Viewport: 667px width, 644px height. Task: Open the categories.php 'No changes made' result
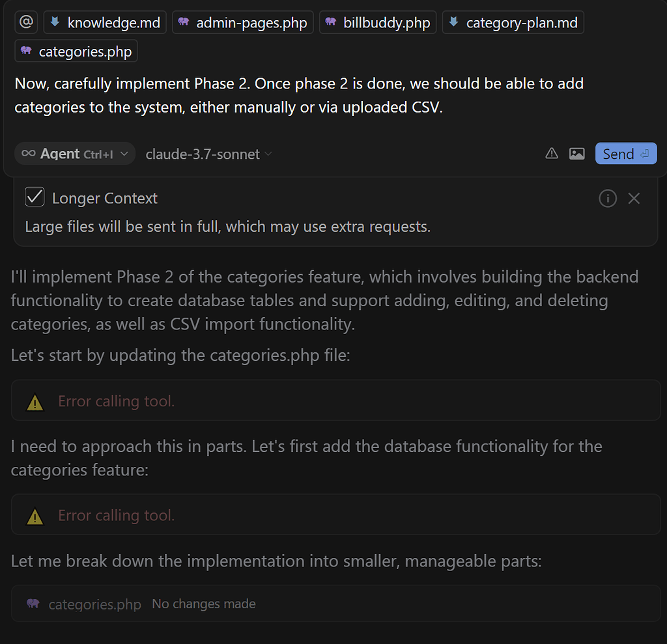click(x=141, y=604)
